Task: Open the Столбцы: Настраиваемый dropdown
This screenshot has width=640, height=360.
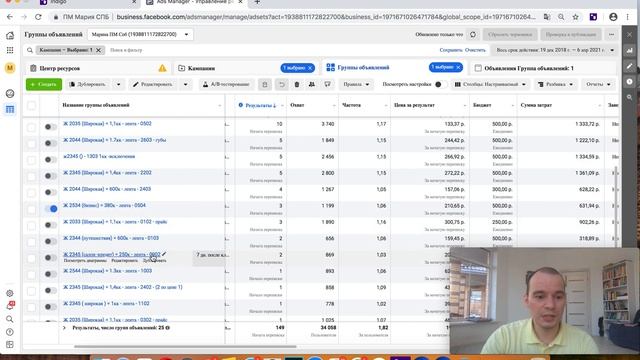Action: 490,84
